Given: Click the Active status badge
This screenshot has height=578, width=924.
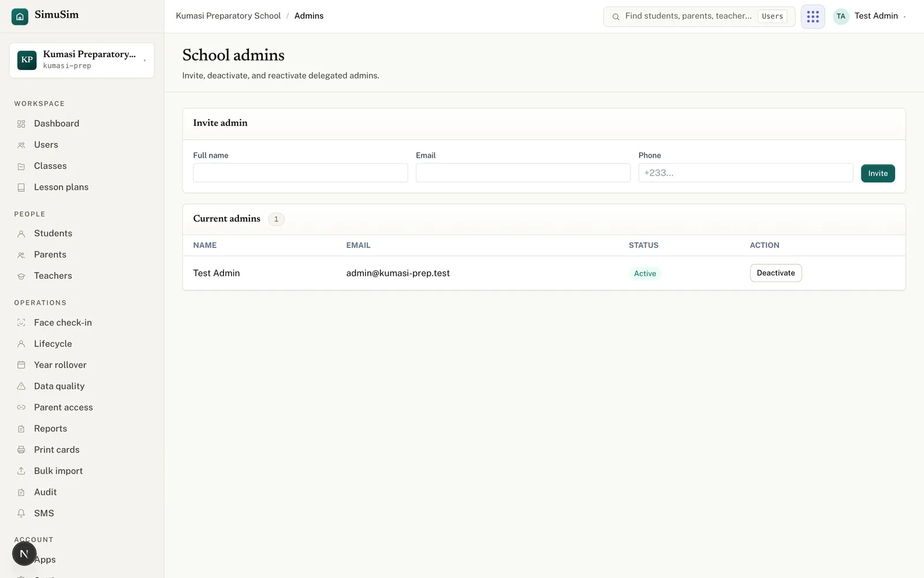Looking at the screenshot, I should click(x=645, y=274).
